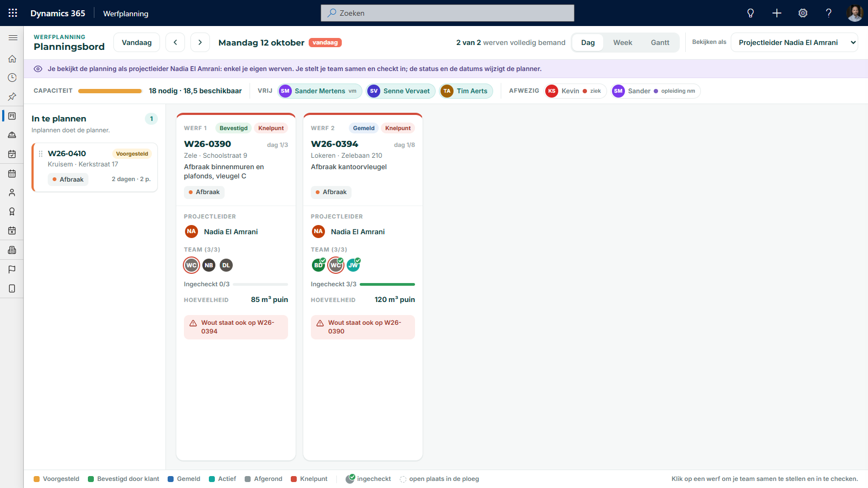This screenshot has width=868, height=488.
Task: Open the award badge icon in sidebar
Action: tap(12, 211)
